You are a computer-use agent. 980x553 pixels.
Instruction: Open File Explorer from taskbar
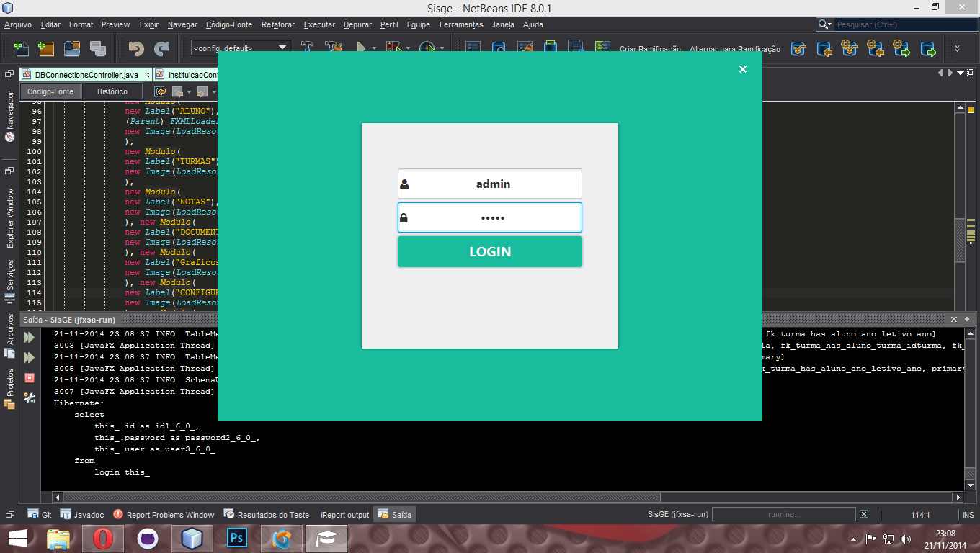click(59, 539)
